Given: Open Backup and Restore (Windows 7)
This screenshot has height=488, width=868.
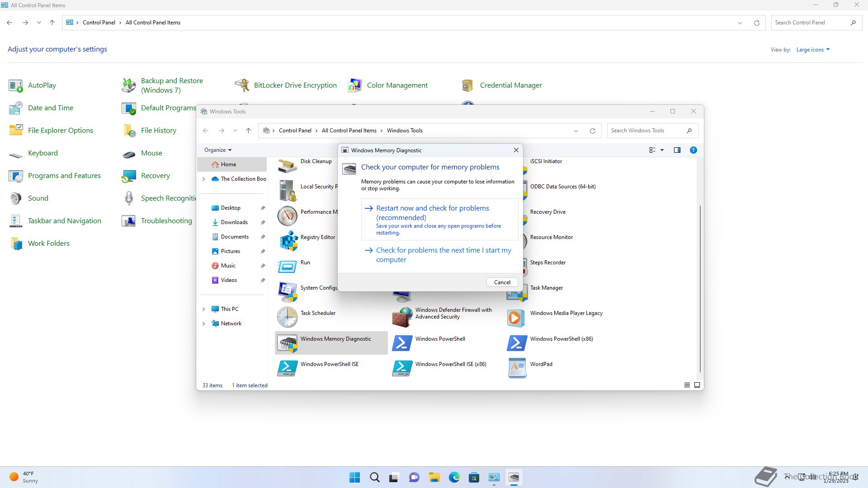Looking at the screenshot, I should click(x=163, y=85).
